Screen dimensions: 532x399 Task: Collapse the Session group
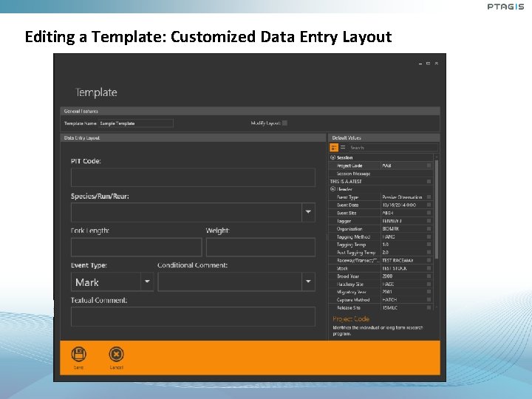332,157
